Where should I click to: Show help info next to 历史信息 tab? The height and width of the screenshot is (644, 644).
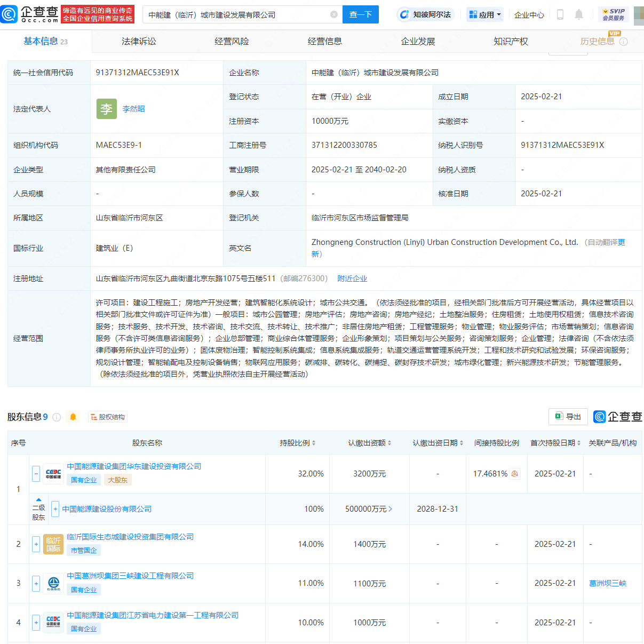623,42
